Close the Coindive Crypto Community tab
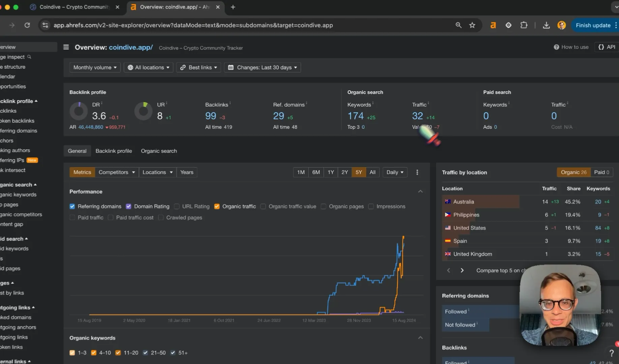Image resolution: width=619 pixels, height=364 pixels. (117, 7)
